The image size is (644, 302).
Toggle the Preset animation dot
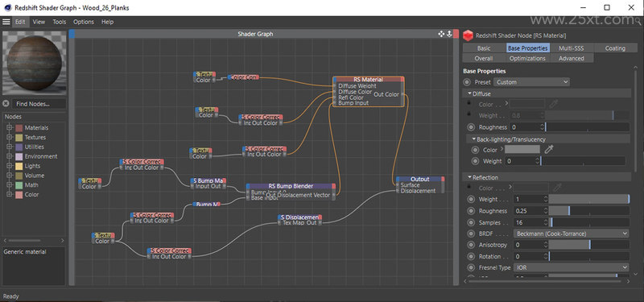[467, 82]
